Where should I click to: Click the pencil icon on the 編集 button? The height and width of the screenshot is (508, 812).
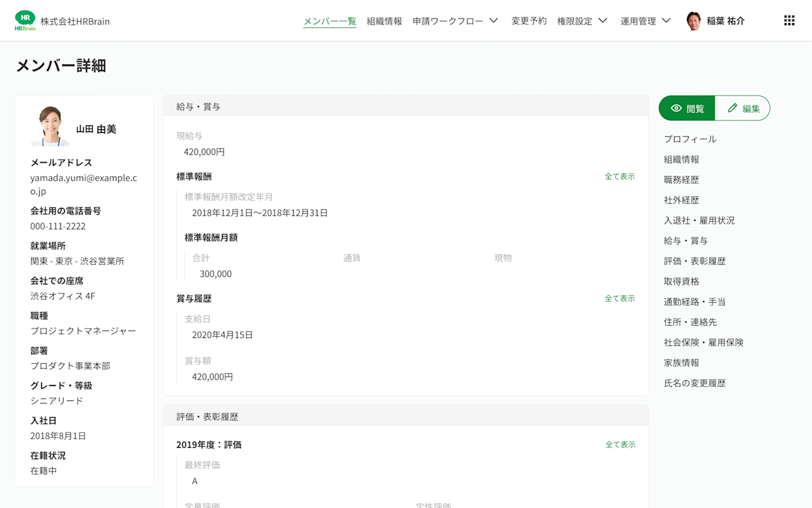click(731, 108)
